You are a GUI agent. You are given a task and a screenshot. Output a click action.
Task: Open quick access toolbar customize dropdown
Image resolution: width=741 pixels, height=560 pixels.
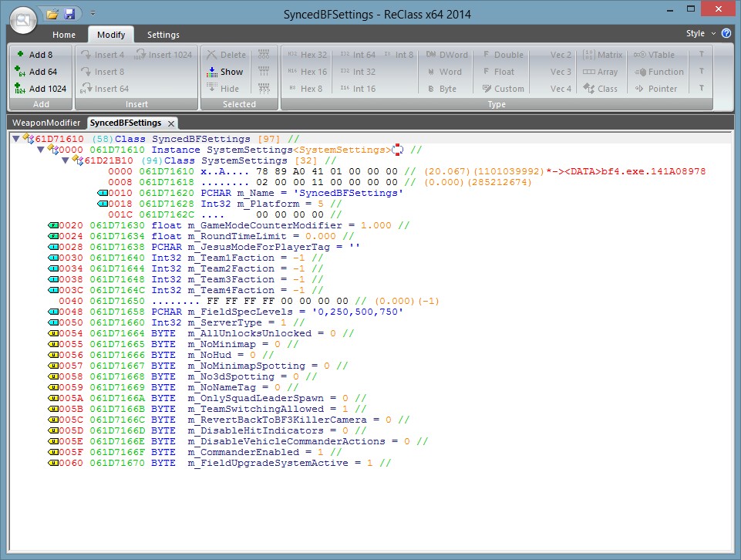click(93, 14)
